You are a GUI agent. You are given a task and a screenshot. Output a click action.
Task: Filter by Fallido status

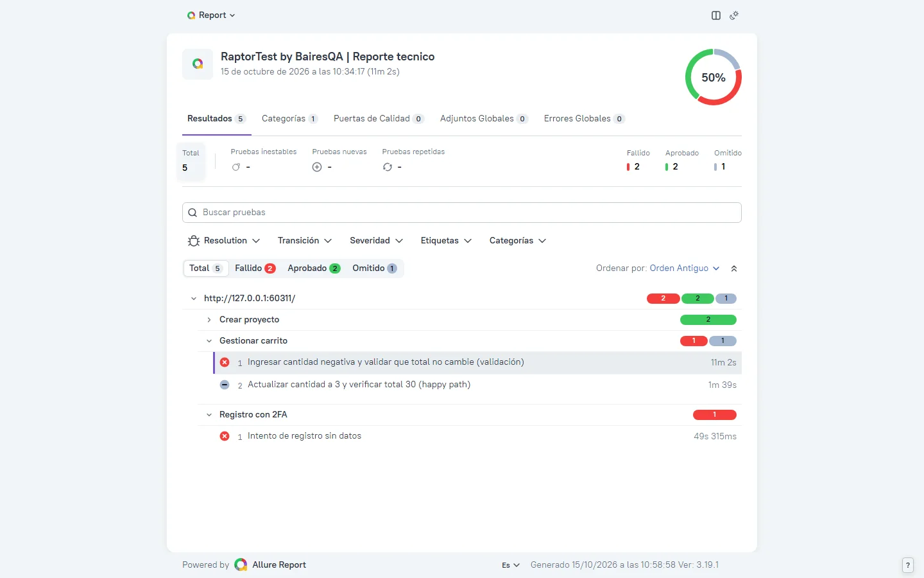pyautogui.click(x=255, y=268)
